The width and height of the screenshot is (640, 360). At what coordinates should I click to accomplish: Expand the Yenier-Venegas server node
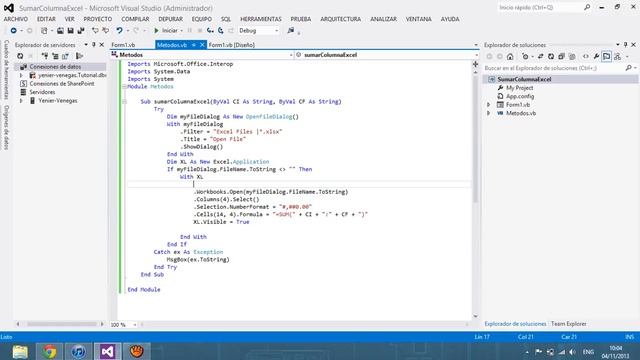(x=21, y=101)
